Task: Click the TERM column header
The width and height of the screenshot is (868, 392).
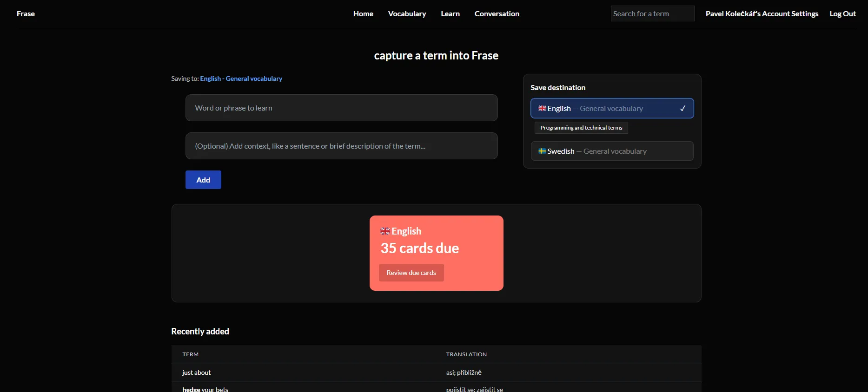Action: click(190, 354)
